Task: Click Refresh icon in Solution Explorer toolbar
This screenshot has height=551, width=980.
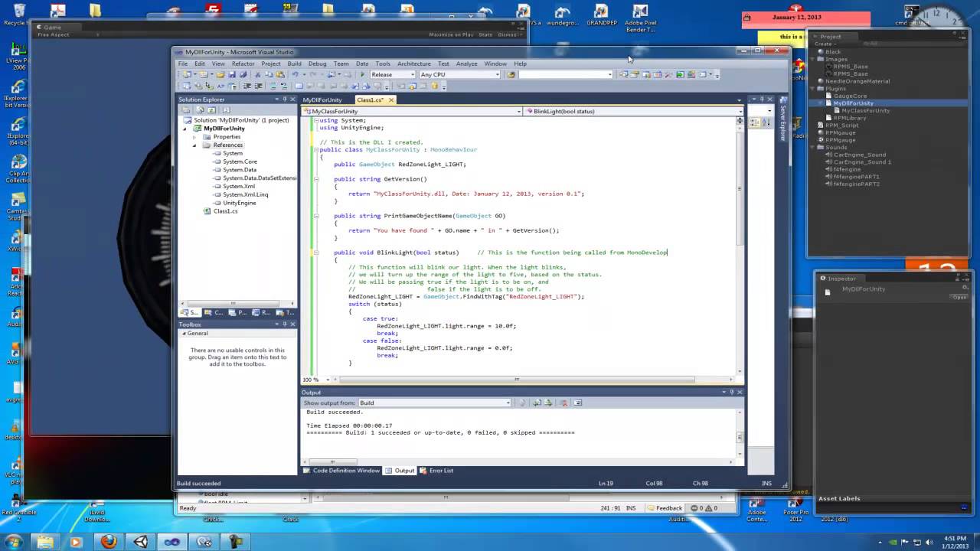Action: [212, 110]
